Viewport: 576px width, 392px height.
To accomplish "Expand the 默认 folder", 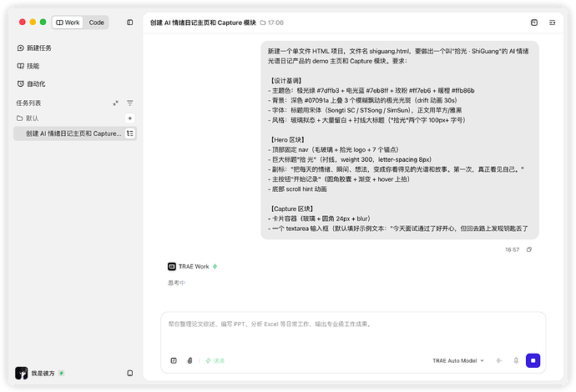I will [28, 118].
